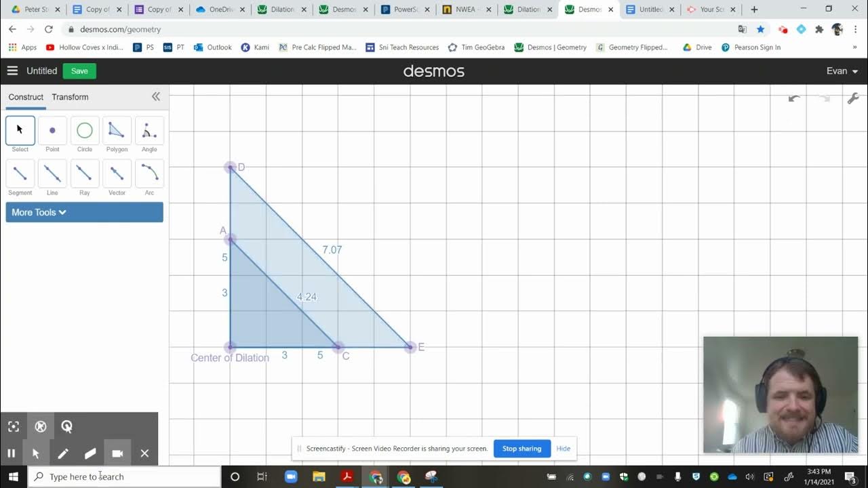The image size is (868, 488).
Task: Choose the Vector tool
Action: coord(117,174)
